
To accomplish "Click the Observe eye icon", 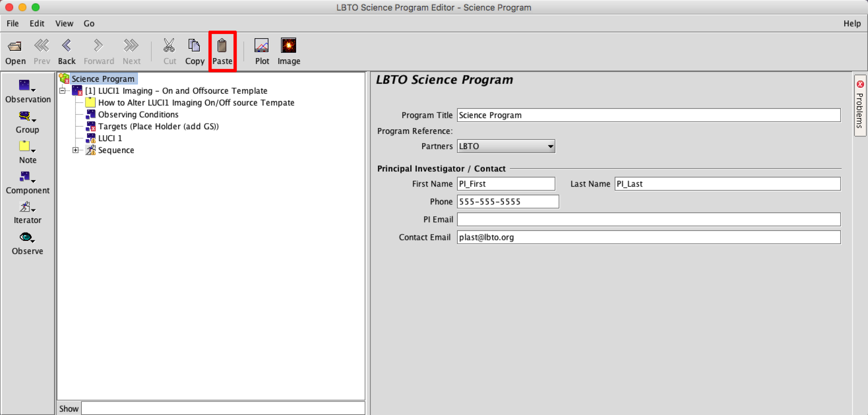I will pos(25,237).
